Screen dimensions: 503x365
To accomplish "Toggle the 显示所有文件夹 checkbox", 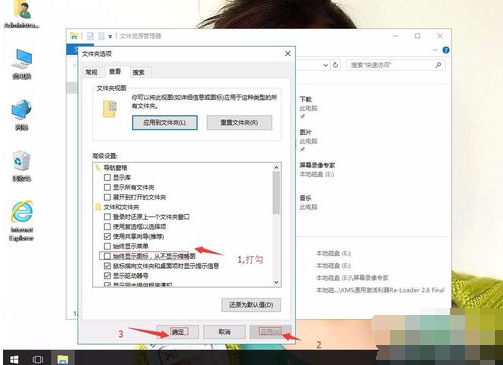I will pos(107,187).
